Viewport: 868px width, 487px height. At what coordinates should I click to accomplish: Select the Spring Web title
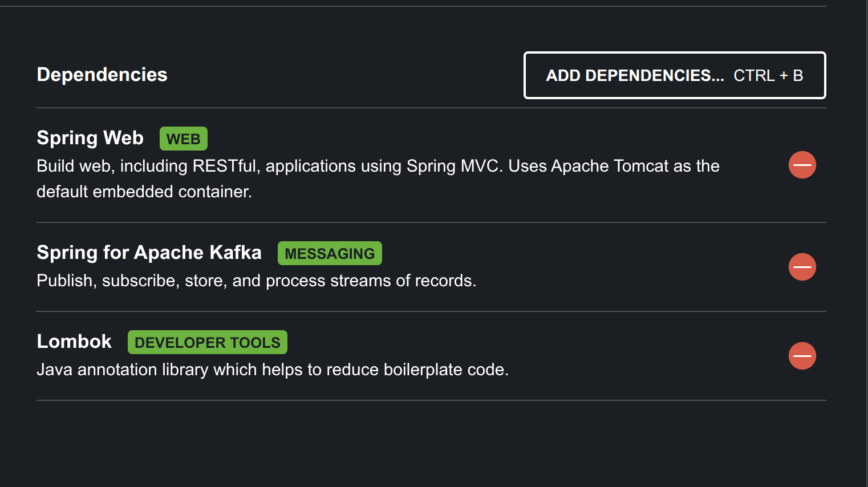(90, 138)
